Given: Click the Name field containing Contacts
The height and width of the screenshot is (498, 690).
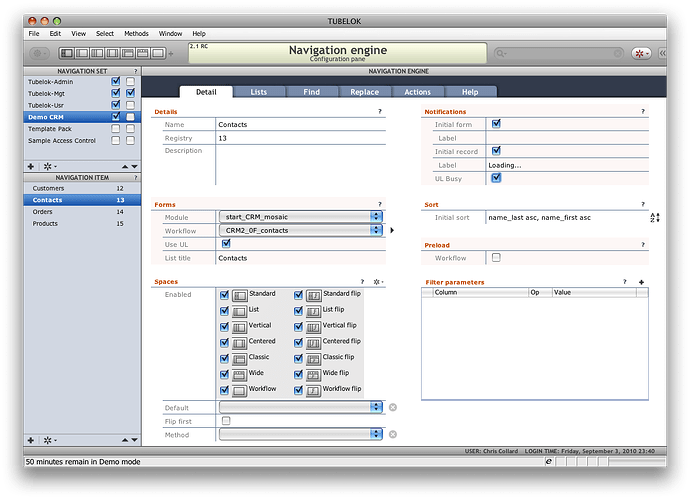Looking at the screenshot, I should tap(301, 124).
